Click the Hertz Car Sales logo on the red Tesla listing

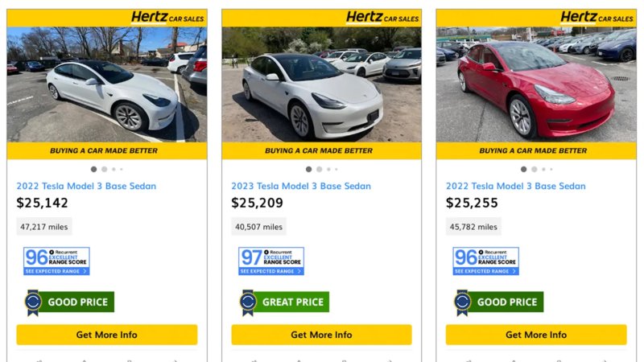[x=597, y=18]
